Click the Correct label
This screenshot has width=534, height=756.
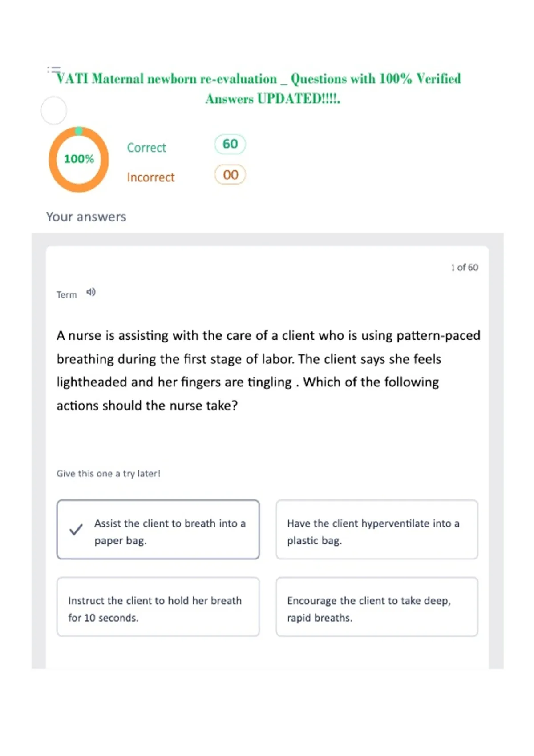coord(146,148)
